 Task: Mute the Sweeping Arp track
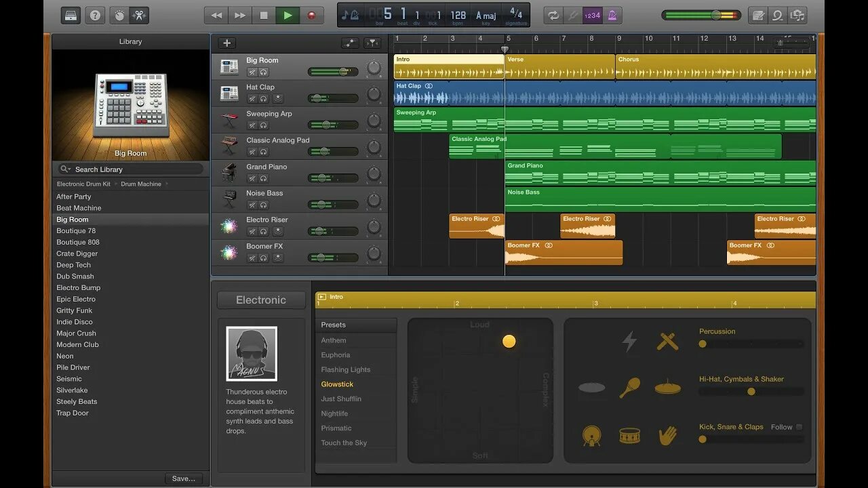click(x=252, y=125)
